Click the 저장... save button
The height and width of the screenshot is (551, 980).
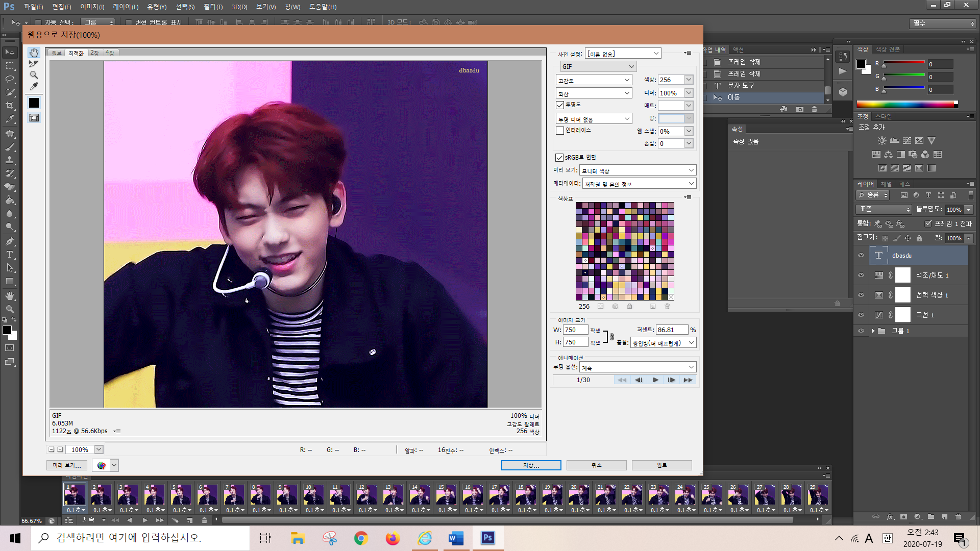pyautogui.click(x=531, y=465)
